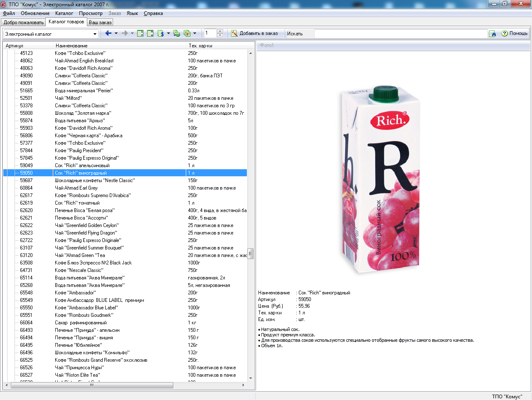Click the Rich grape juice product photo
The width and height of the screenshot is (532, 400).
click(381, 179)
